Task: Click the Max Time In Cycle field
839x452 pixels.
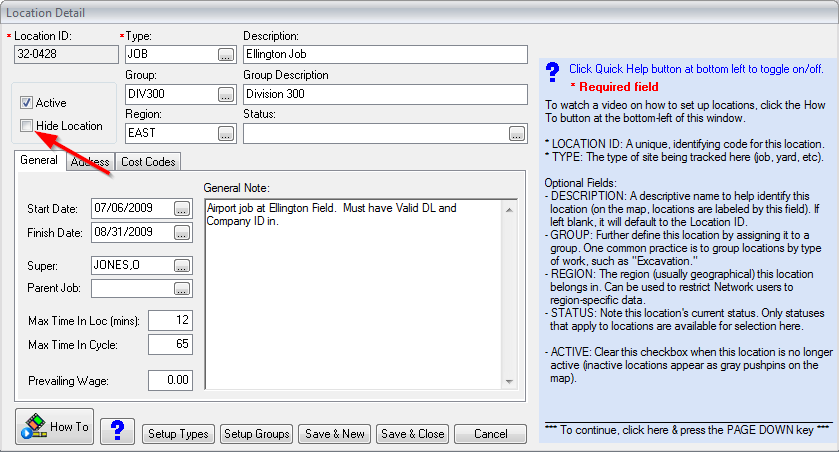Action: [170, 345]
